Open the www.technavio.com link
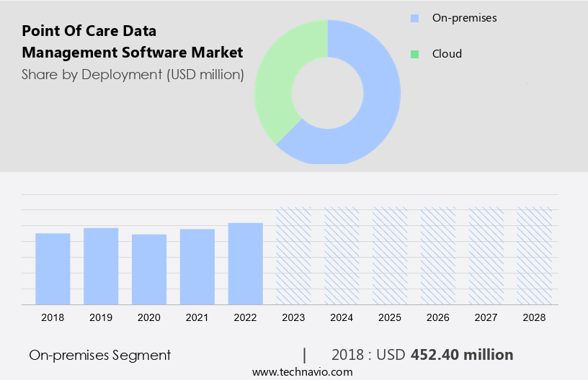Viewport: 588px width, 380px height. [x=302, y=372]
